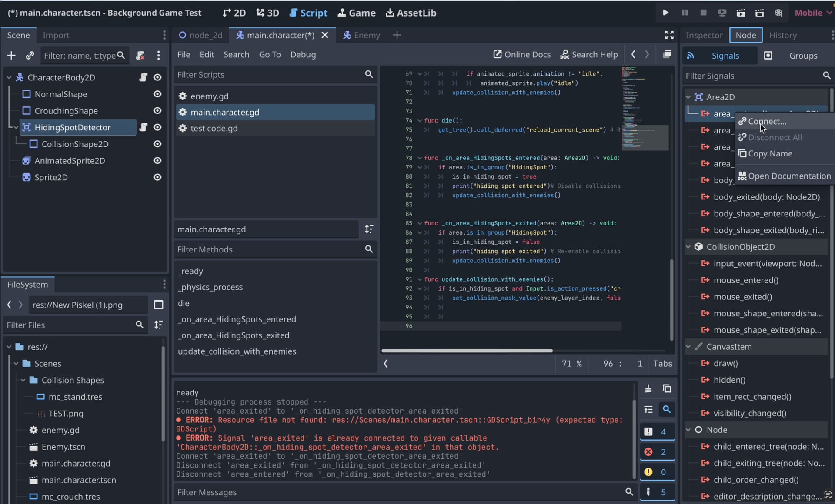This screenshot has height=504, width=835.
Task: Select Connect... in the context menu
Action: (767, 122)
